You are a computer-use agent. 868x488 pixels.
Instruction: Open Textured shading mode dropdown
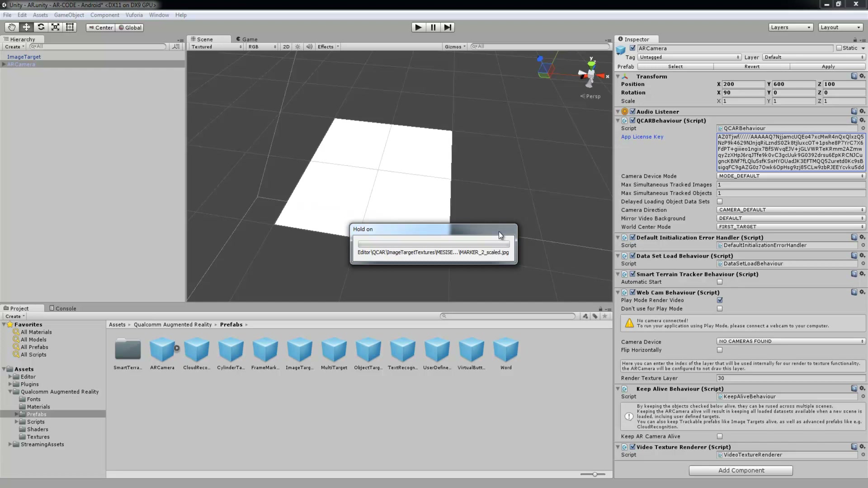click(x=216, y=47)
